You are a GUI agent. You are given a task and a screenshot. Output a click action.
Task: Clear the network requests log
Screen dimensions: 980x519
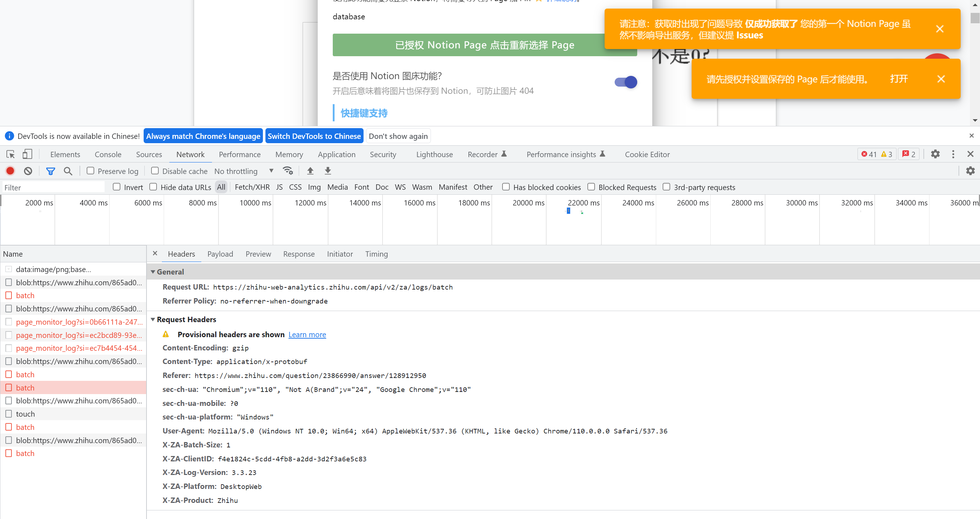(x=27, y=171)
